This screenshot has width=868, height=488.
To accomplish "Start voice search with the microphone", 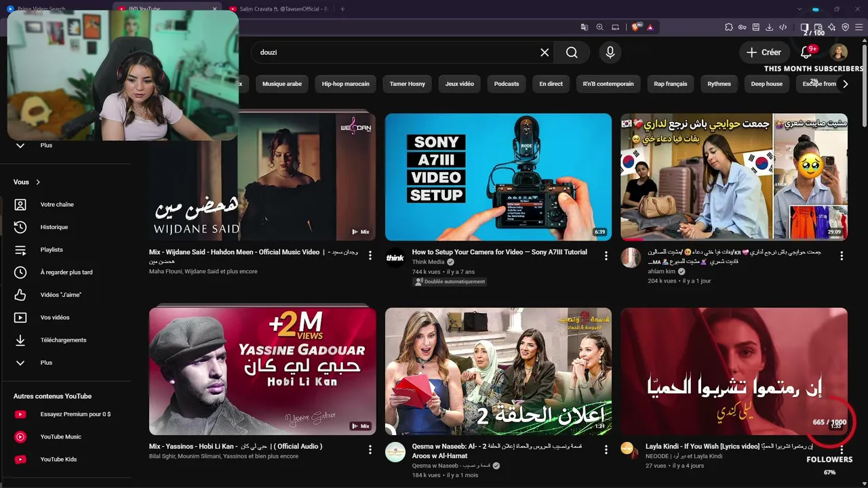I will click(610, 52).
